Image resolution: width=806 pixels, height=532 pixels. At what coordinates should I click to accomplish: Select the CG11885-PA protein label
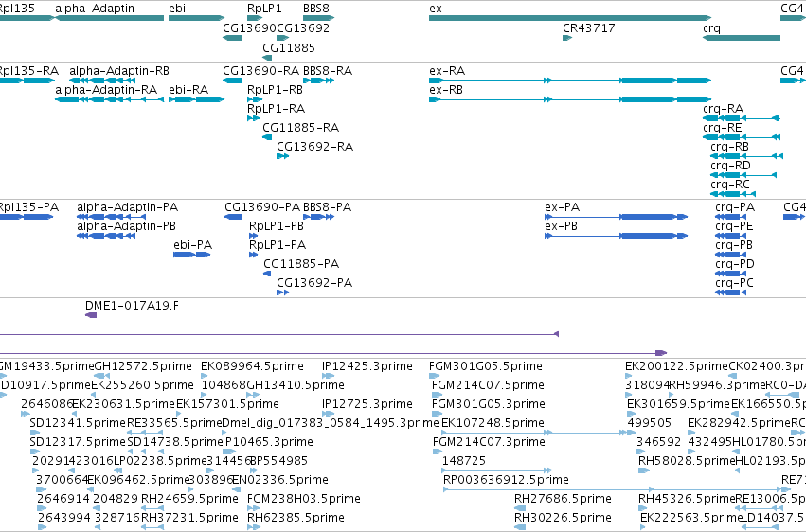[x=301, y=264]
